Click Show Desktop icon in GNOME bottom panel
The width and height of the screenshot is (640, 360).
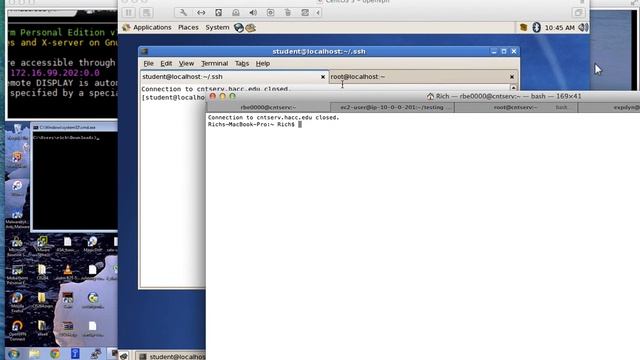[124, 356]
